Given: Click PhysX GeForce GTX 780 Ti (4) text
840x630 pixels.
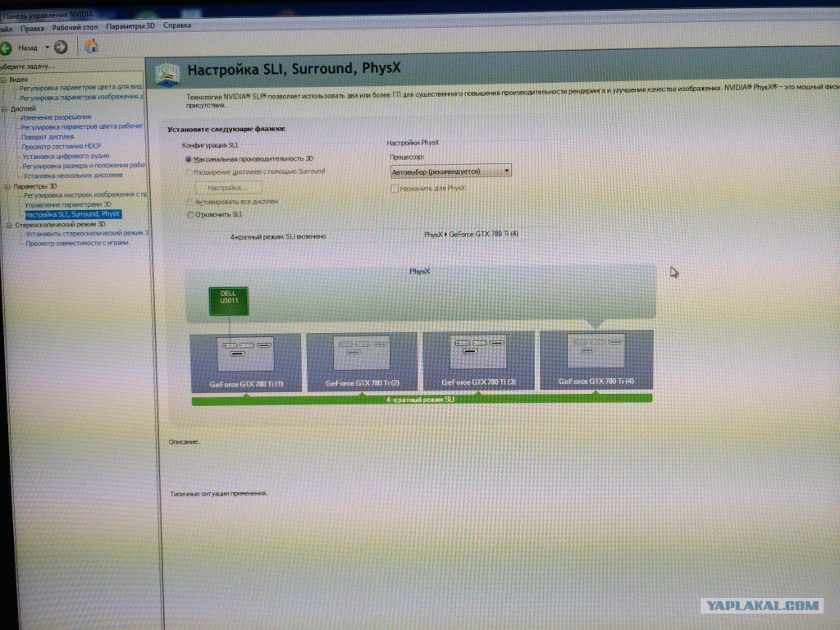Looking at the screenshot, I should tap(471, 234).
